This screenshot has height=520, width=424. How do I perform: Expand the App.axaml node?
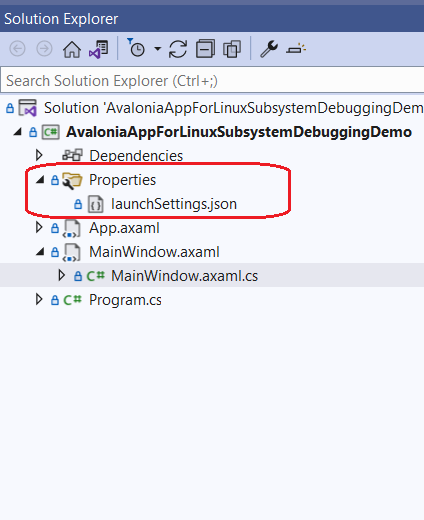pos(39,228)
